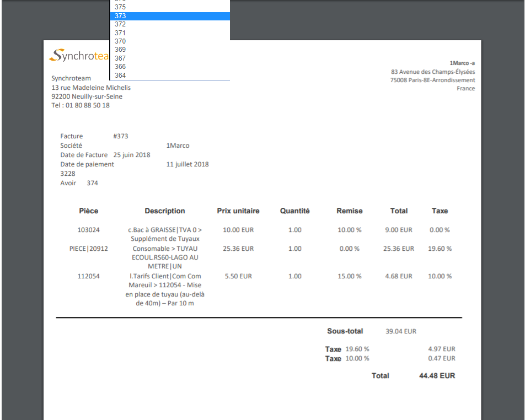Select invoice 364 list option
This screenshot has height=420, width=525.
[x=170, y=76]
